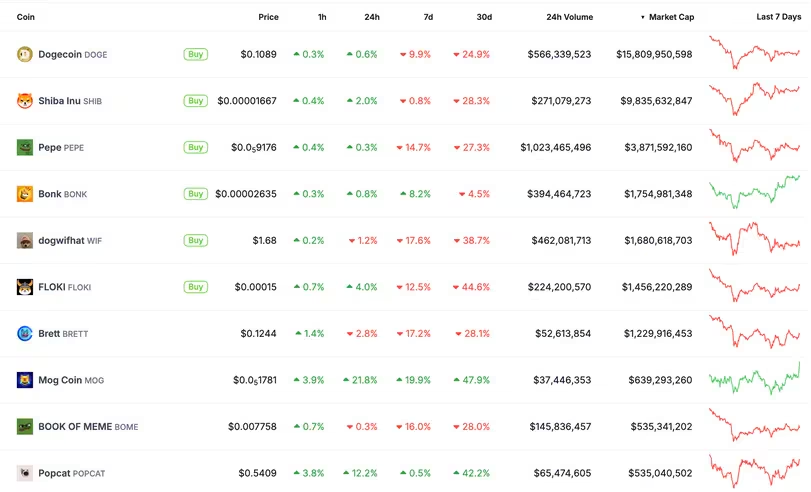Click Bonk 7d change 8.2%
The width and height of the screenshot is (811, 492).
click(x=415, y=194)
